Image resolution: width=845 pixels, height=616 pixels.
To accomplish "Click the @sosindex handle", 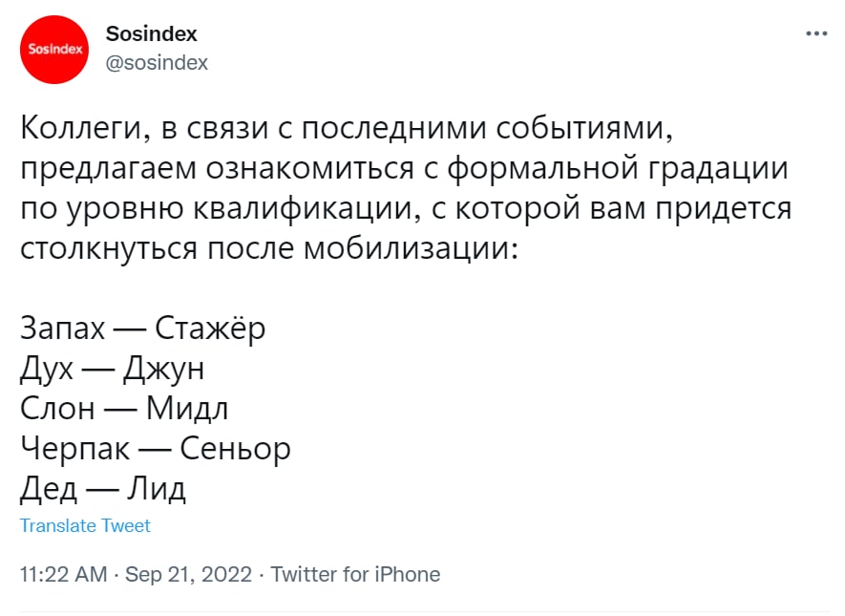I will tap(157, 63).
